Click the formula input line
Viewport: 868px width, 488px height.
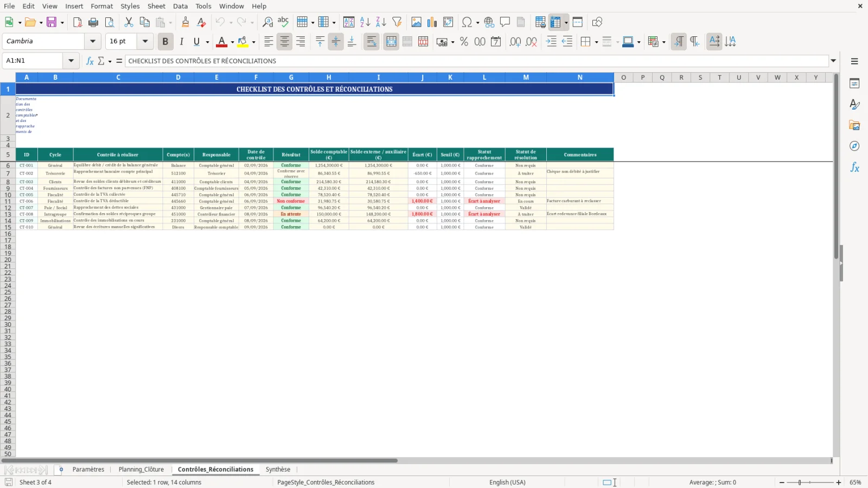click(x=476, y=61)
